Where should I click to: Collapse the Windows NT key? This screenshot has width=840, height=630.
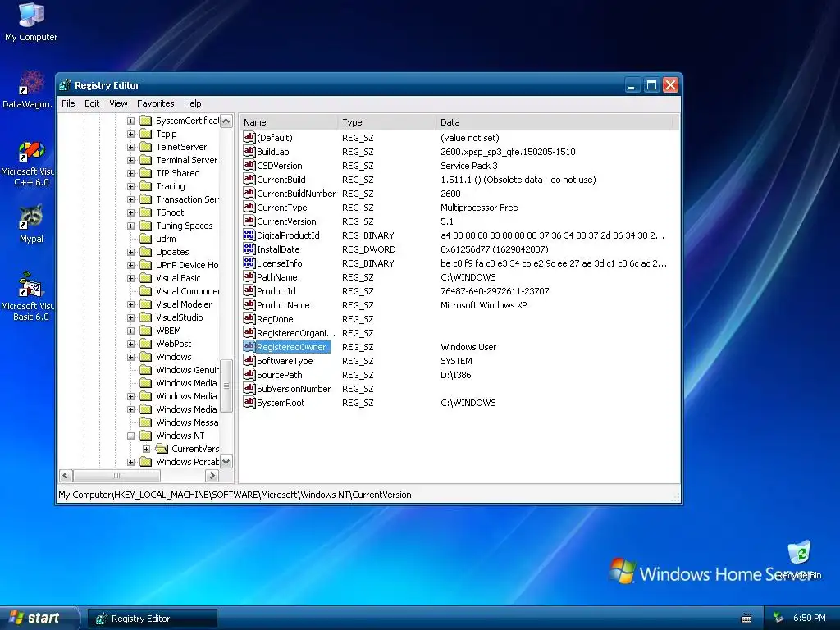pyautogui.click(x=130, y=436)
